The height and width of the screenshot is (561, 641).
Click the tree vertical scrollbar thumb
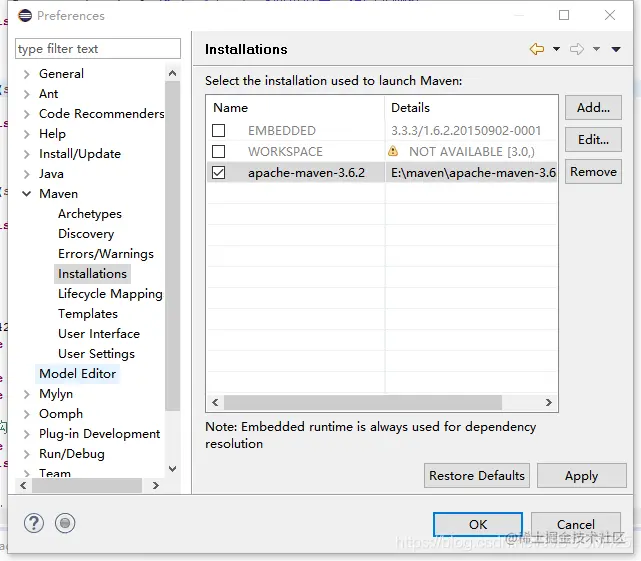[x=173, y=246]
